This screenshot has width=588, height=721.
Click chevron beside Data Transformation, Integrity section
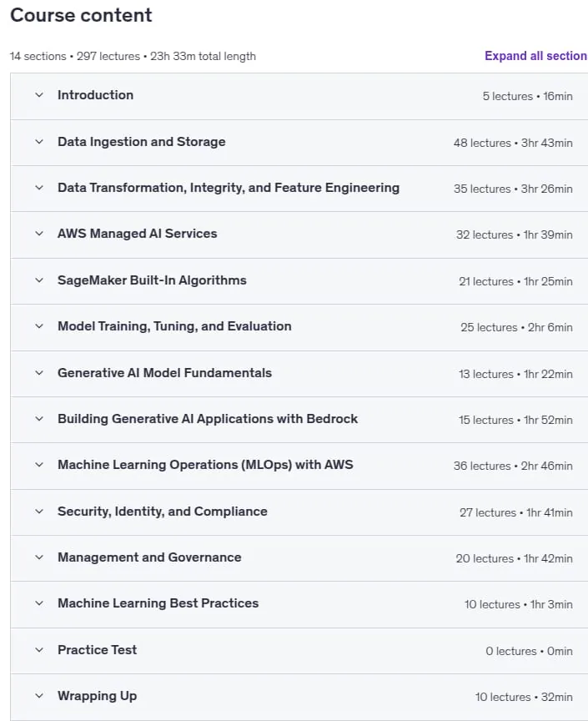[x=39, y=188]
